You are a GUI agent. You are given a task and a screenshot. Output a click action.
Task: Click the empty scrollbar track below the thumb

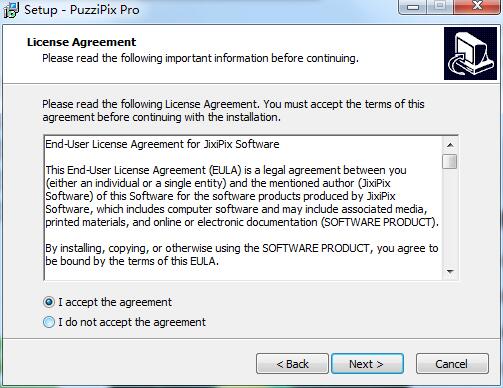[450, 217]
